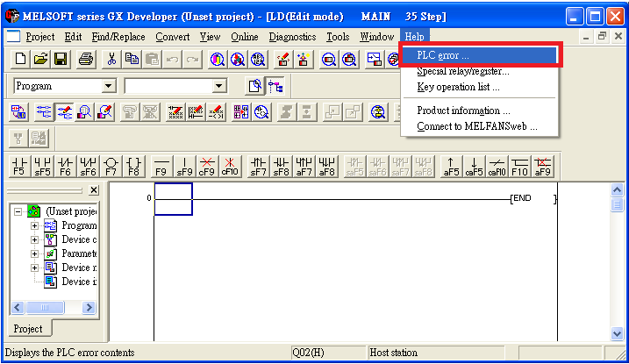Open the View menu
629x364 pixels.
coord(210,37)
